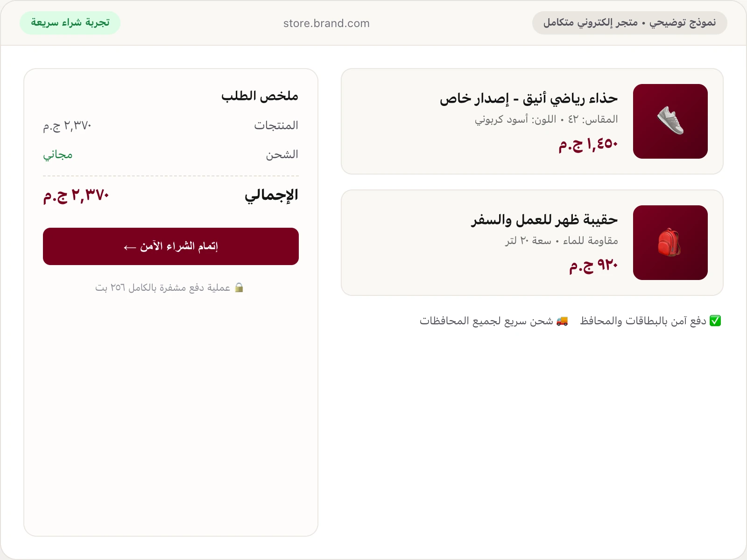
Task: Click the 'الإجمالي' total label
Action: point(271,195)
